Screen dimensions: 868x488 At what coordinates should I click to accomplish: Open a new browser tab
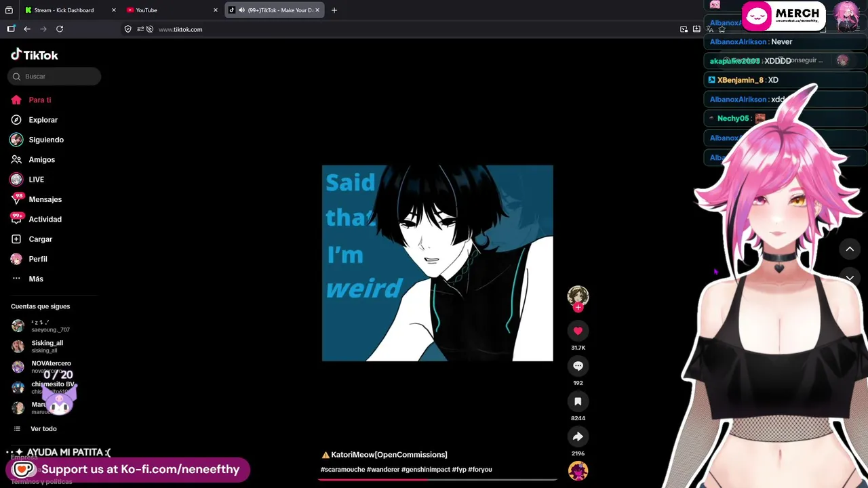(334, 10)
